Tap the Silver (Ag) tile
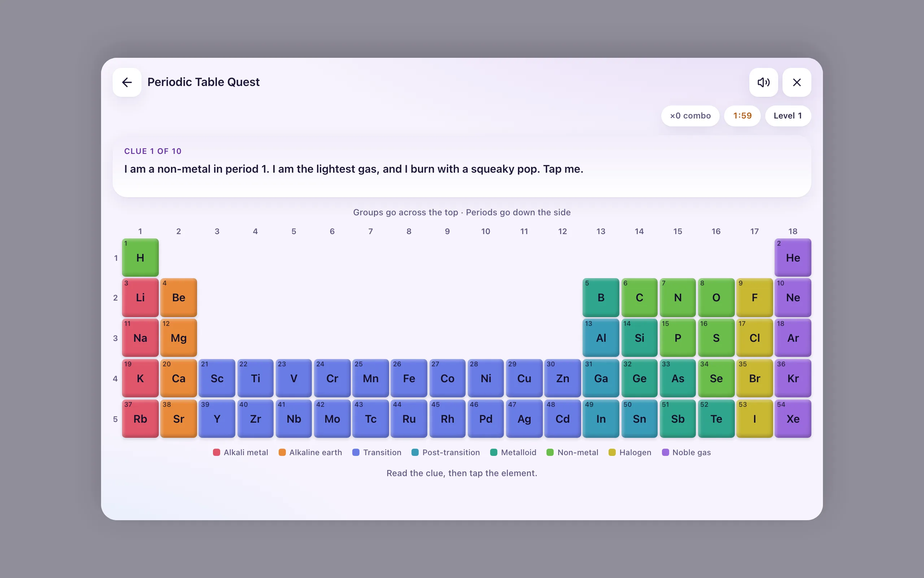The width and height of the screenshot is (924, 578). click(x=524, y=419)
